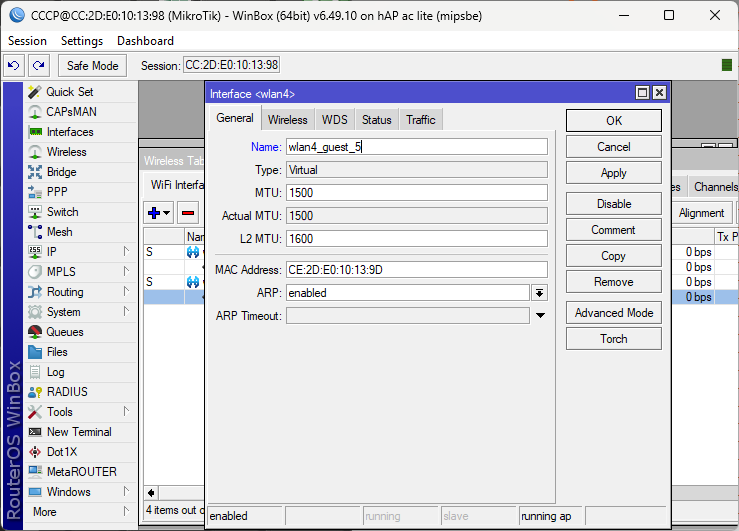The image size is (739, 531).
Task: Expand the ARP Timeout field arrow
Action: (x=540, y=316)
